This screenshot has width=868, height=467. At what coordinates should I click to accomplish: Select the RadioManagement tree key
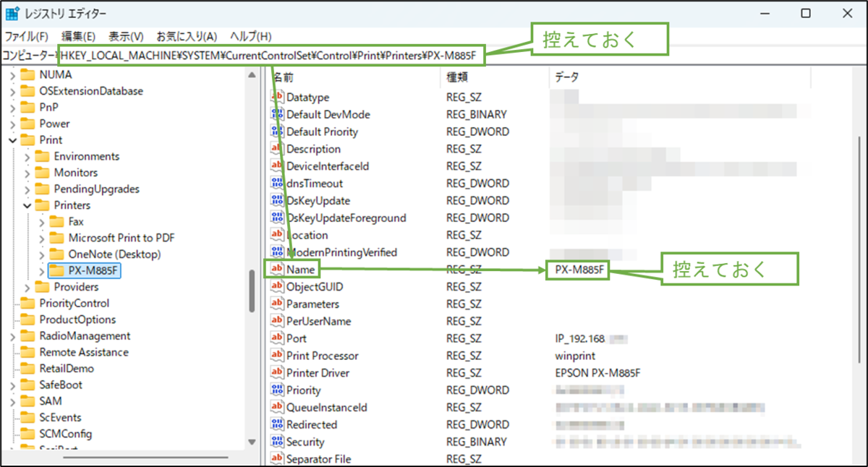coord(85,336)
